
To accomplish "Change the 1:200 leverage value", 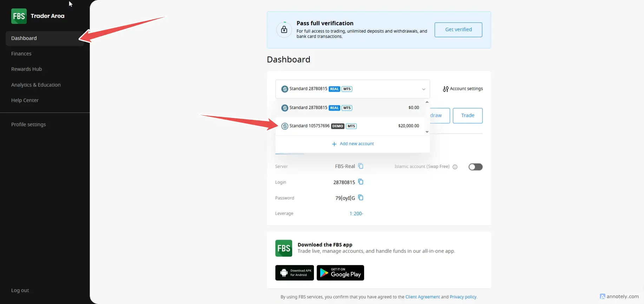I will coord(356,213).
